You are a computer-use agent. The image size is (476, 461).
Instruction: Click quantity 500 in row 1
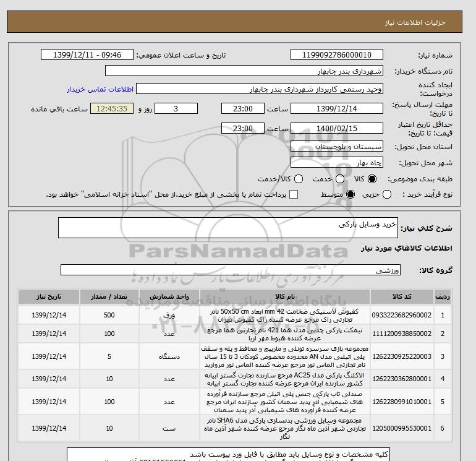109,315
